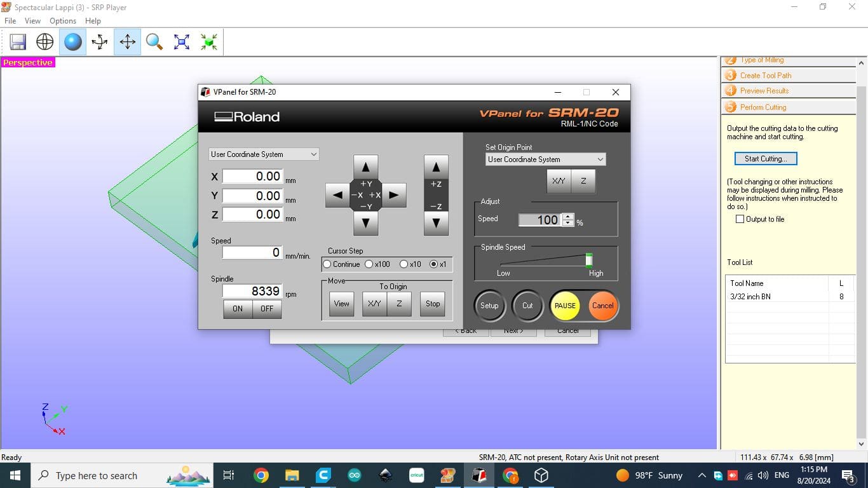Click the orange Cancel button
This screenshot has width=868, height=488.
(602, 306)
